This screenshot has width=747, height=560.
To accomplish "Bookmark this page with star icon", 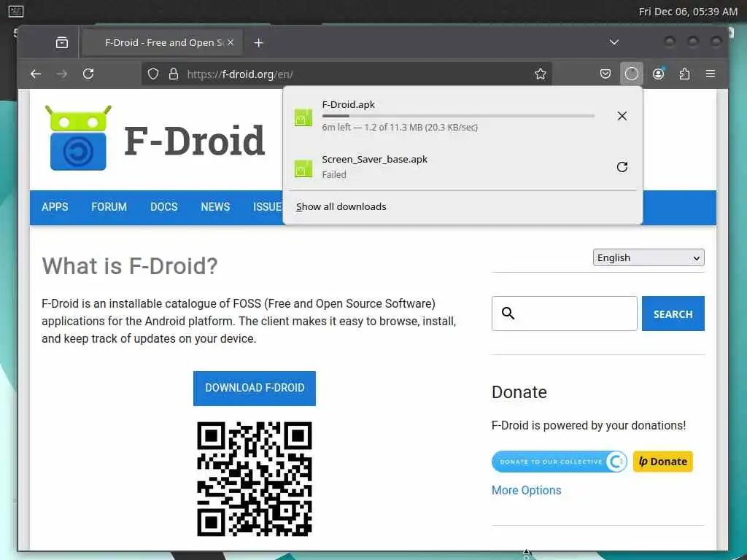I will click(x=541, y=74).
